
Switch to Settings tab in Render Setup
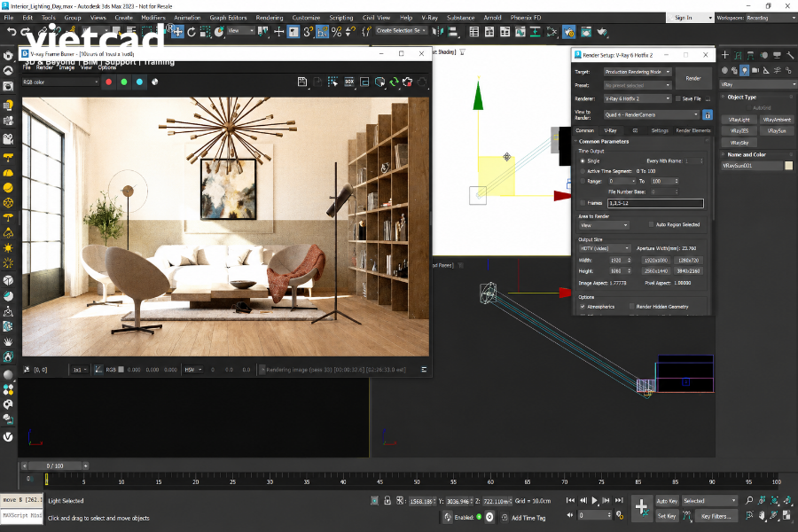click(660, 131)
